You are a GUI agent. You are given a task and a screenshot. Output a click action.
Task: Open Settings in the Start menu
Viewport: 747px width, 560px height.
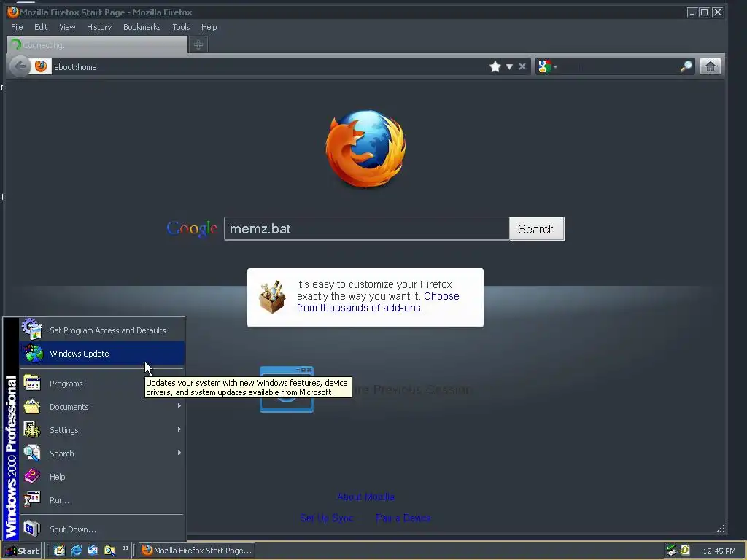102,430
